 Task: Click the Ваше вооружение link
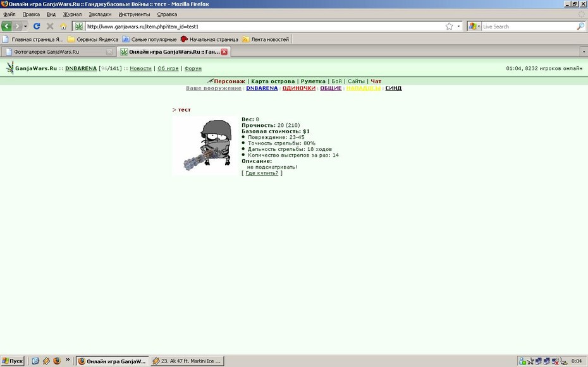pos(214,88)
